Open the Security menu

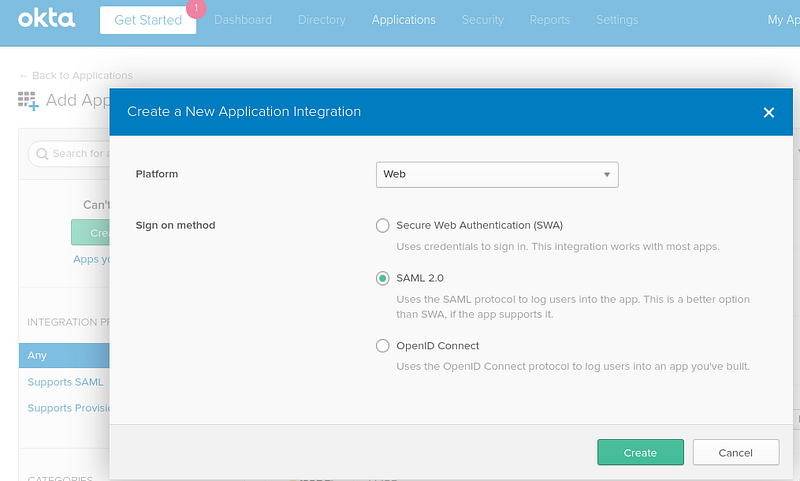click(483, 20)
